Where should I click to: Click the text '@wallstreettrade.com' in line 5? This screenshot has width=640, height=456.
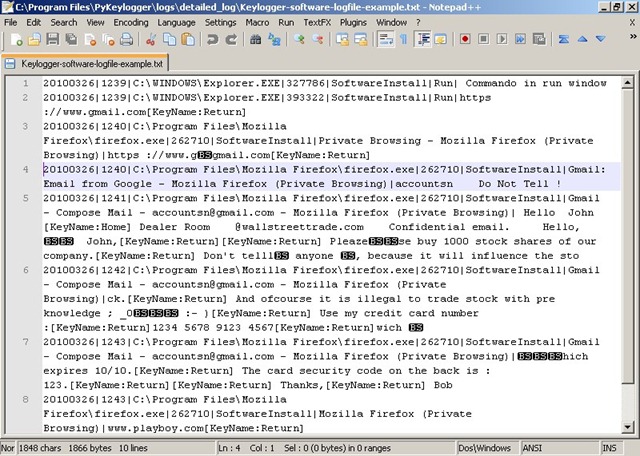[x=299, y=227]
